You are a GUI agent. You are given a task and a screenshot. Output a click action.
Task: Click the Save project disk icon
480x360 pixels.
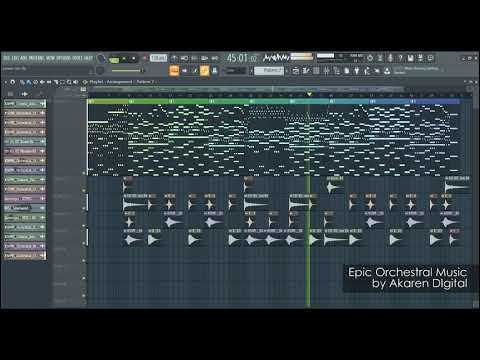[x=411, y=58]
